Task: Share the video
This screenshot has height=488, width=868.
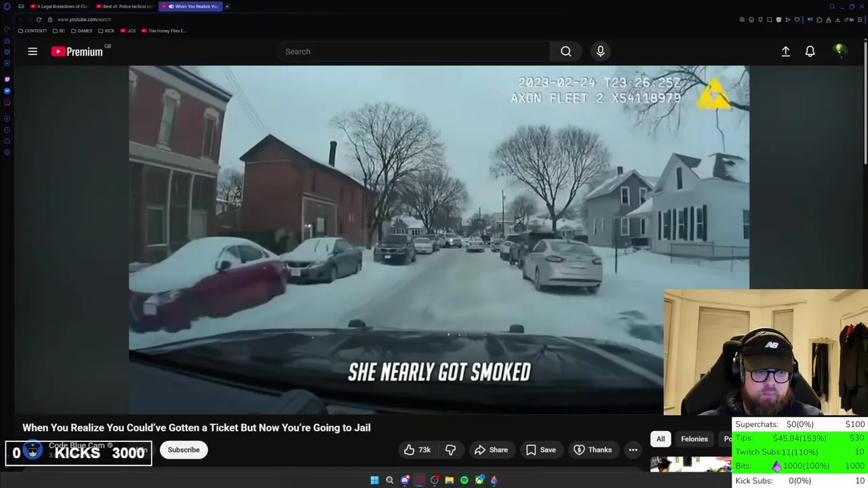Action: click(491, 450)
